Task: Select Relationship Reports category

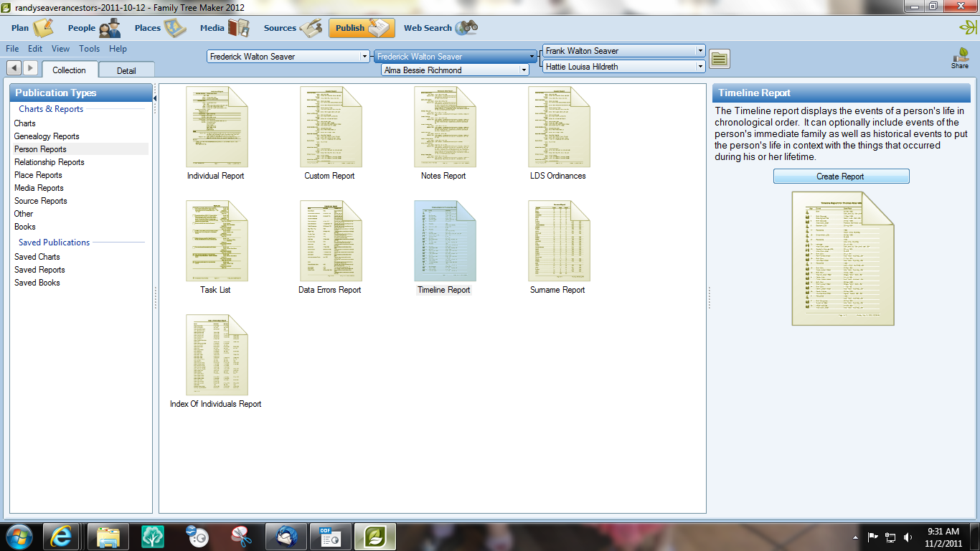Action: coord(50,162)
